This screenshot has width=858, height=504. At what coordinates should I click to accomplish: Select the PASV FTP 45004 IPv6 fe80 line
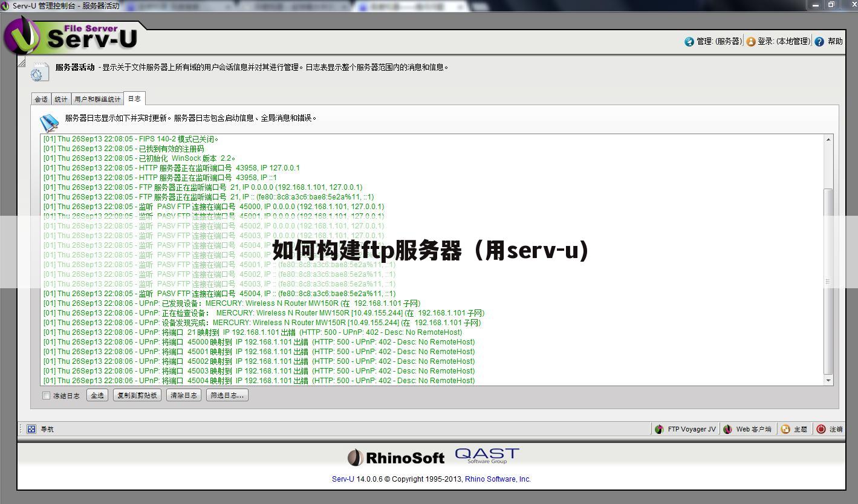[x=219, y=294]
